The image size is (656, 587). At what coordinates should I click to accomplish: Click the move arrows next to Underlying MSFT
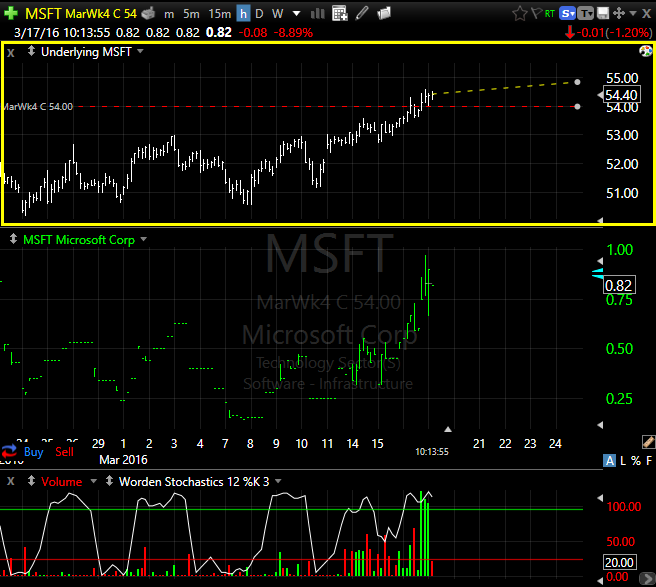click(31, 51)
